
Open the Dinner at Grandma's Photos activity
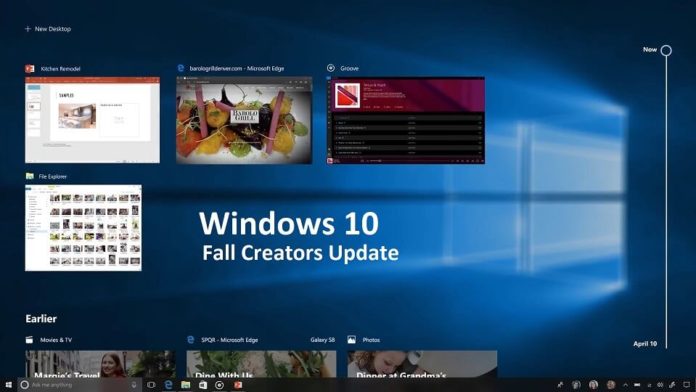pyautogui.click(x=422, y=364)
